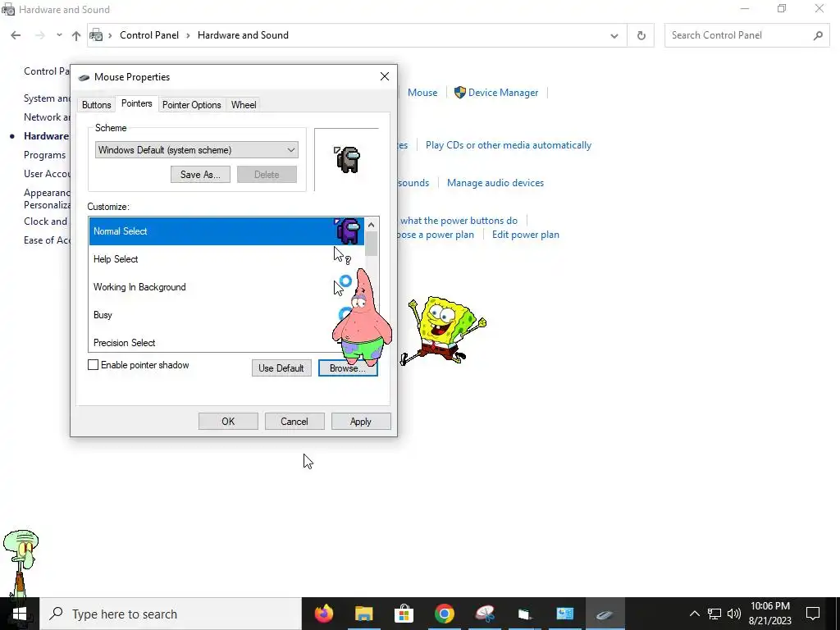Open the Mouse Properties taskbar icon
Image resolution: width=840 pixels, height=630 pixels.
pyautogui.click(x=605, y=614)
